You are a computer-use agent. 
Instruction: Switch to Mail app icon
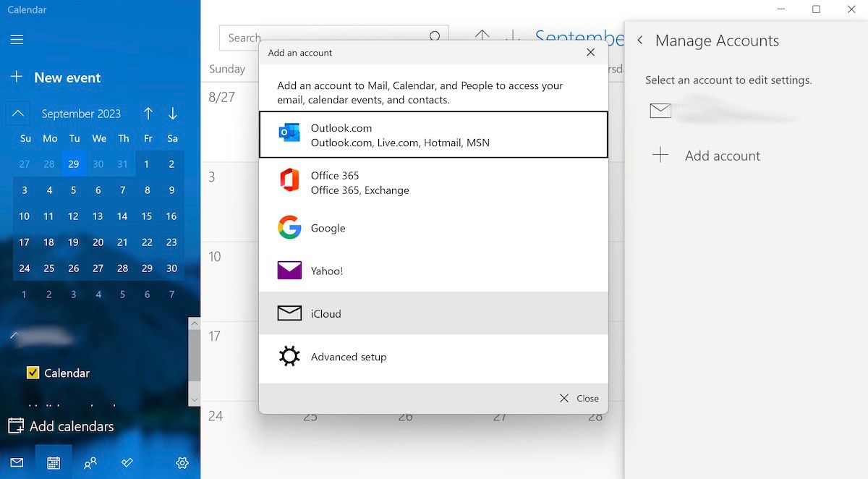coord(17,463)
